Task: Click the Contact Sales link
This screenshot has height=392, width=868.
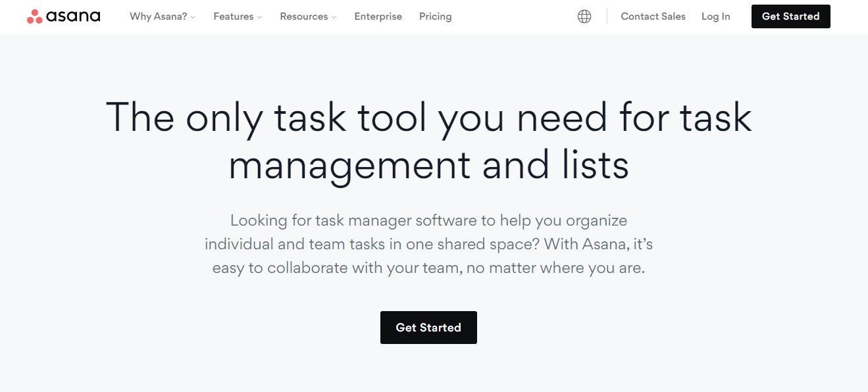Action: pos(653,16)
